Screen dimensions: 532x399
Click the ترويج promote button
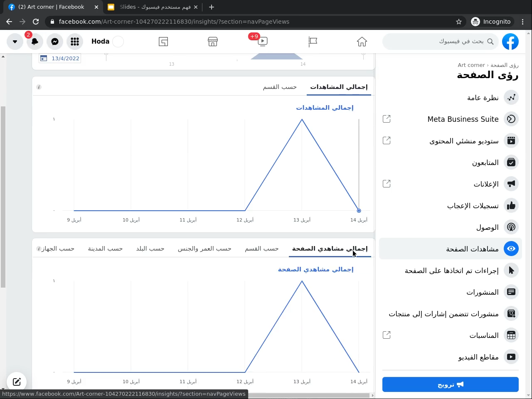tap(451, 384)
